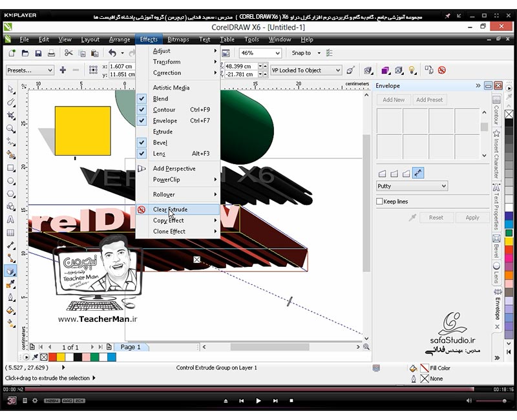This screenshot has width=517, height=420.
Task: Select the Polygon tool in toolbox
Action: point(11,194)
